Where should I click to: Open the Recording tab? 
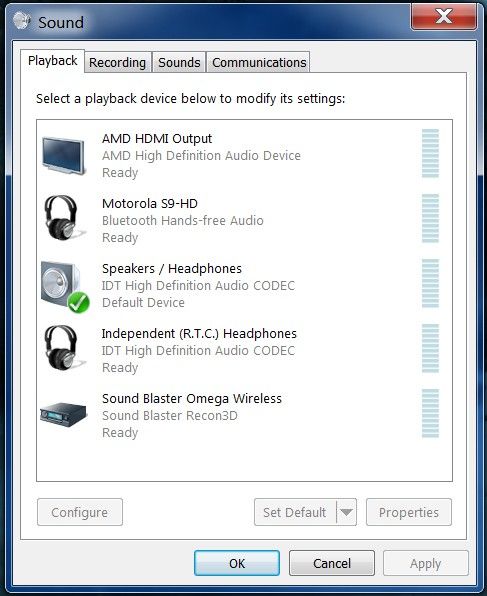(x=117, y=62)
